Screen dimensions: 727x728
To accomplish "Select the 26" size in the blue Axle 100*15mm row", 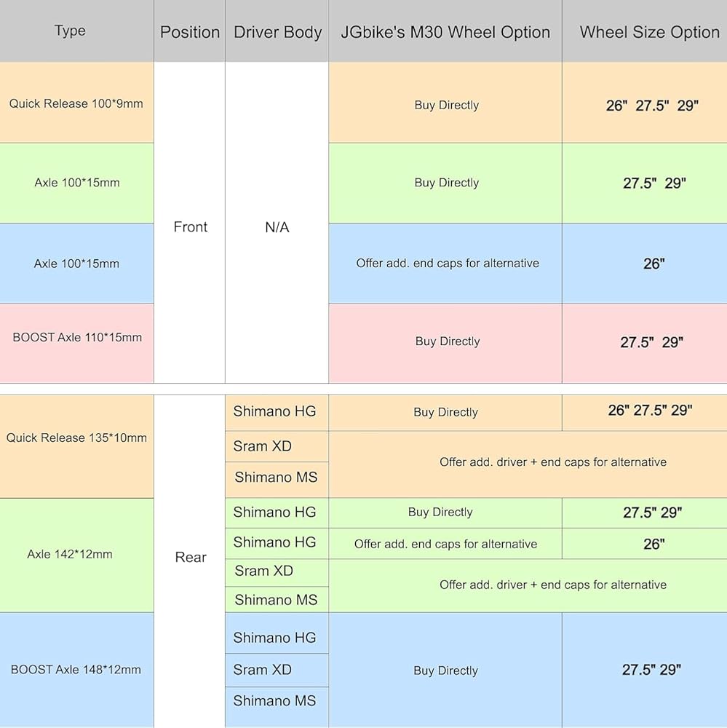I will [x=653, y=264].
